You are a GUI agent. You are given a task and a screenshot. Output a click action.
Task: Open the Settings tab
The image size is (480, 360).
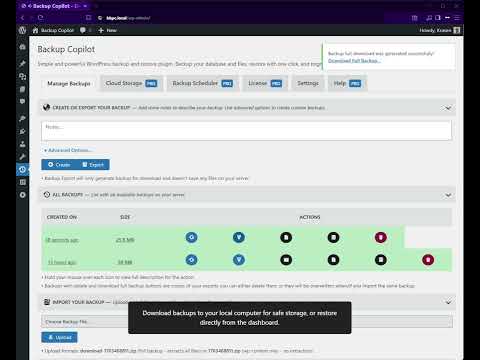308,83
